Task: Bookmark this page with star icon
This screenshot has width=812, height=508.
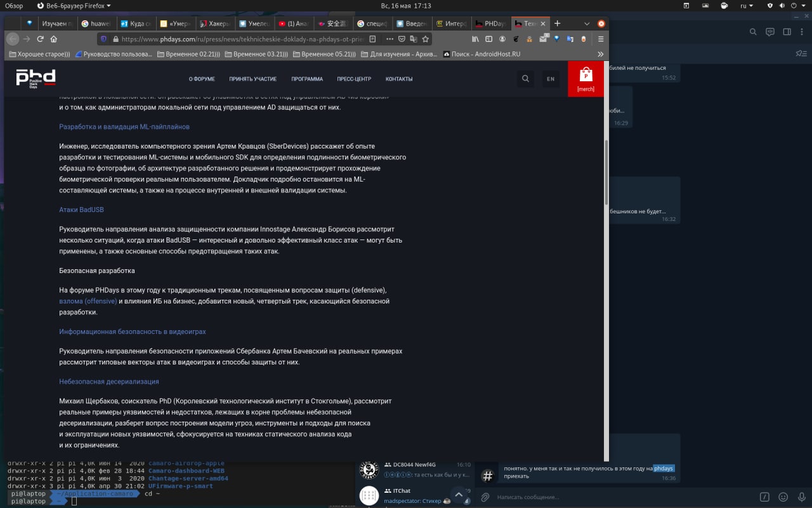Action: click(426, 39)
